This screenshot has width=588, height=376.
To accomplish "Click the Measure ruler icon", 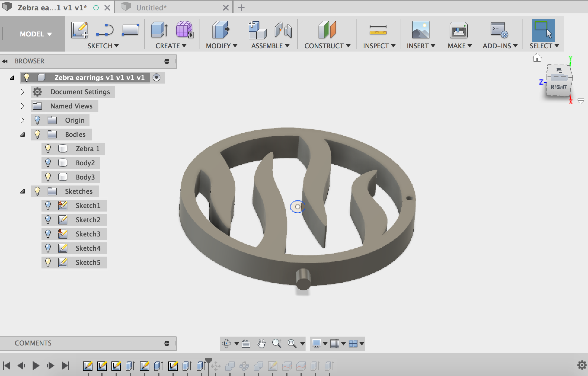I will pyautogui.click(x=378, y=30).
